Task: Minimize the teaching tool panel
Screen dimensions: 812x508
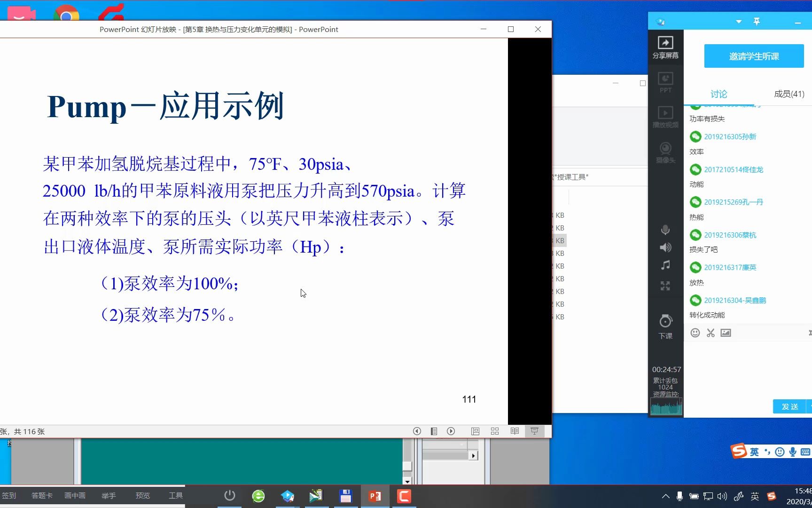Action: (797, 23)
